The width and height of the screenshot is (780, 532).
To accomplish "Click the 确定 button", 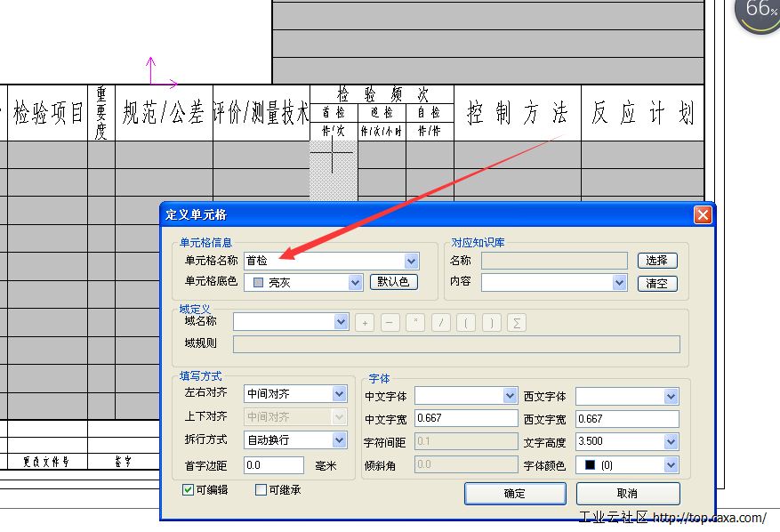I will tap(515, 494).
